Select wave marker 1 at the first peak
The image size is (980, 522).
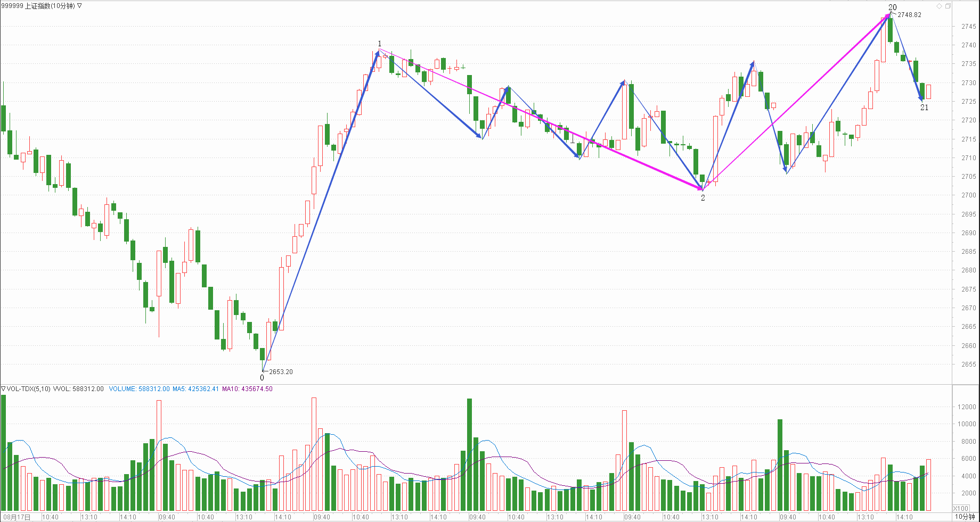[379, 44]
